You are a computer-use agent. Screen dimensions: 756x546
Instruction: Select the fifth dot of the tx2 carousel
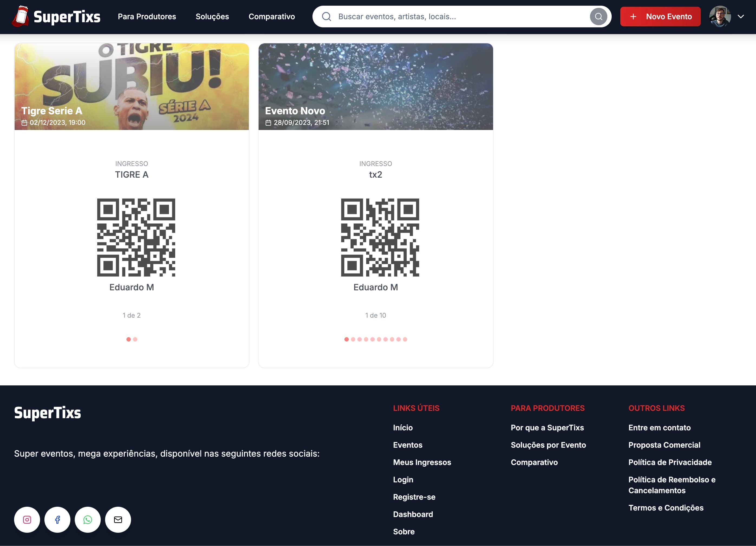(x=372, y=339)
